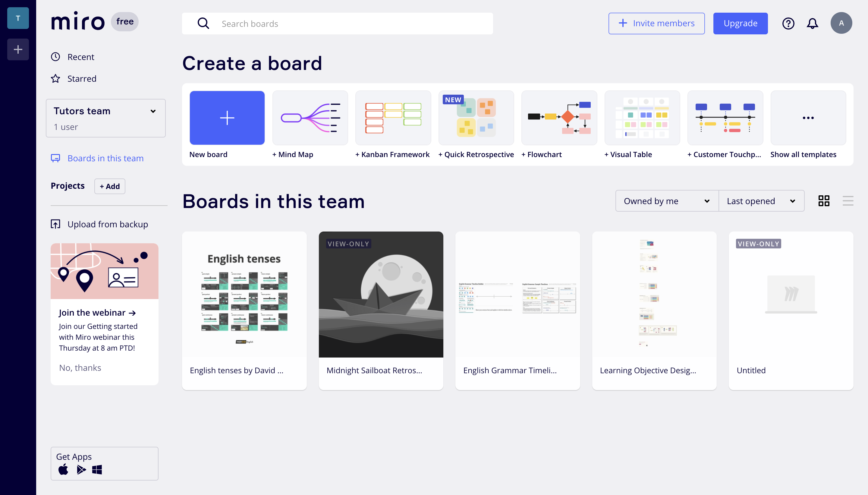868x495 pixels.
Task: Click the Invite members button
Action: pyautogui.click(x=656, y=23)
